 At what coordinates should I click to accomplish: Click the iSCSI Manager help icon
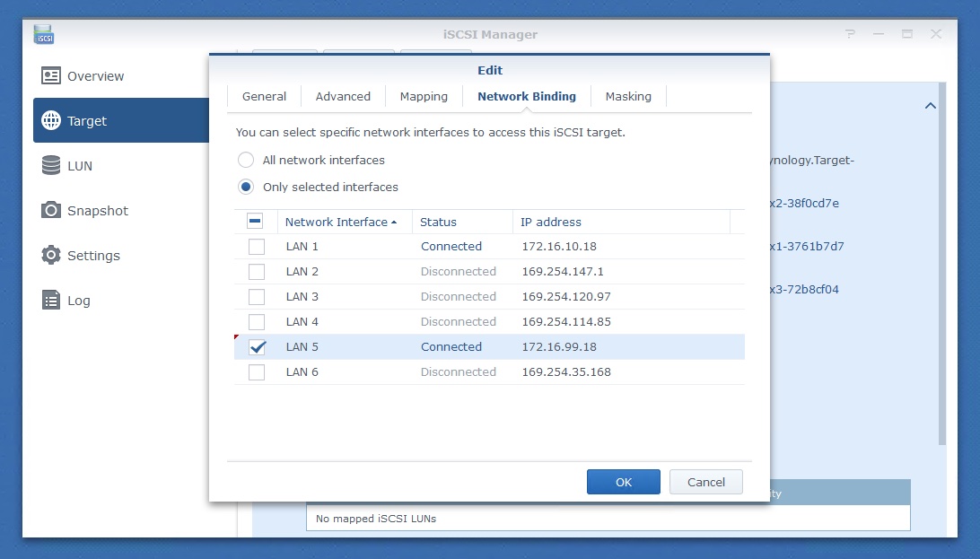point(850,33)
